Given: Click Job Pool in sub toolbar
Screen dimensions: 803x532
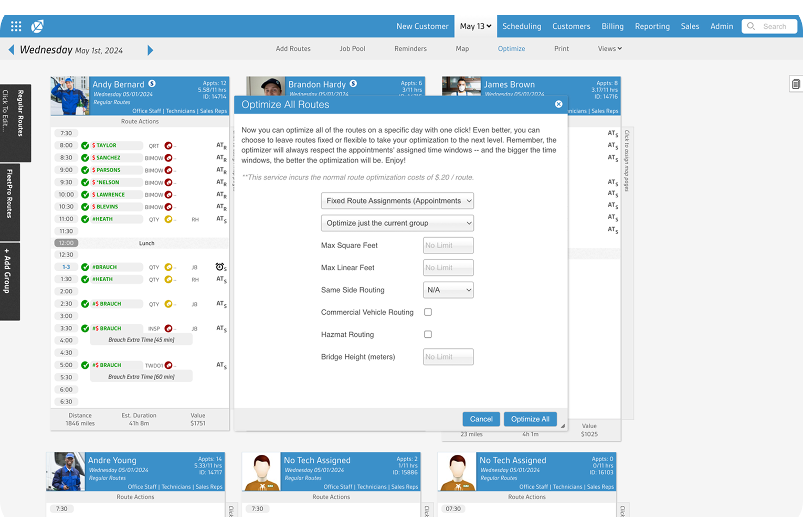Looking at the screenshot, I should tap(352, 49).
